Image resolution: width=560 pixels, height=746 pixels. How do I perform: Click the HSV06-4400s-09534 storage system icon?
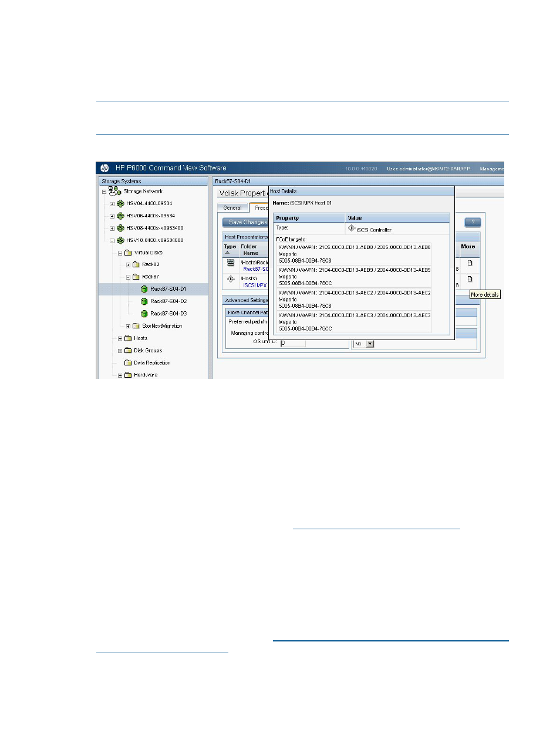pos(120,216)
